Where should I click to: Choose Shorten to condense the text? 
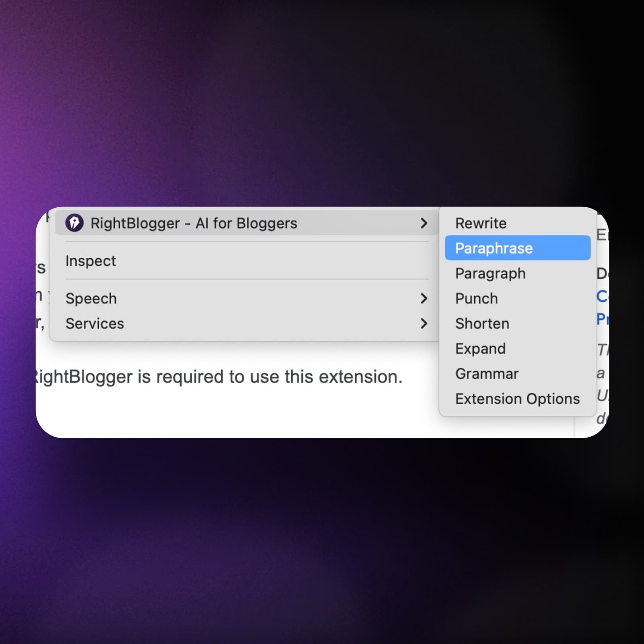(x=482, y=323)
